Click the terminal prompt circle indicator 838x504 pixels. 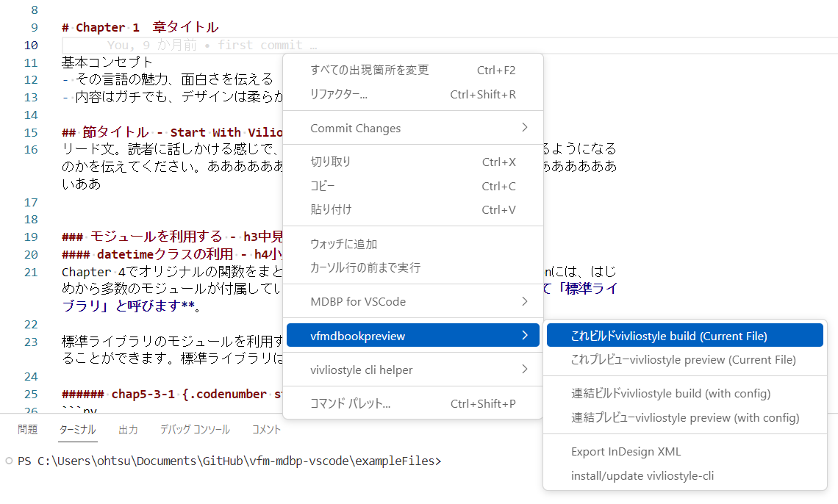click(x=9, y=461)
